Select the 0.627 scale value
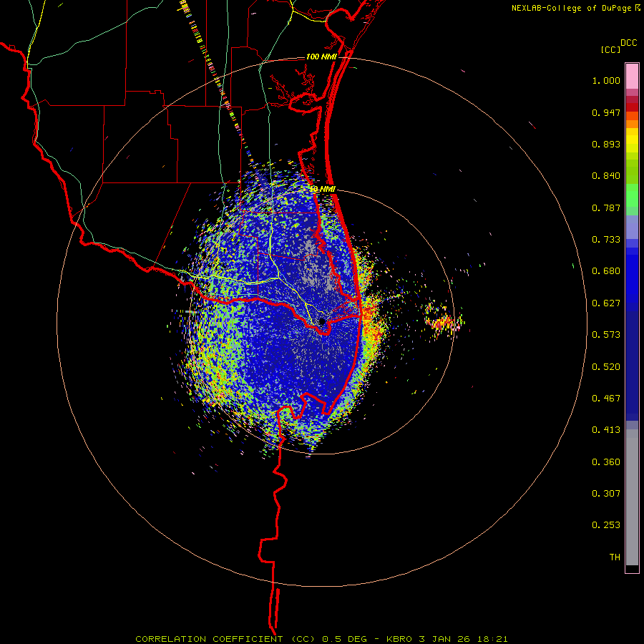The height and width of the screenshot is (644, 644). 606,303
